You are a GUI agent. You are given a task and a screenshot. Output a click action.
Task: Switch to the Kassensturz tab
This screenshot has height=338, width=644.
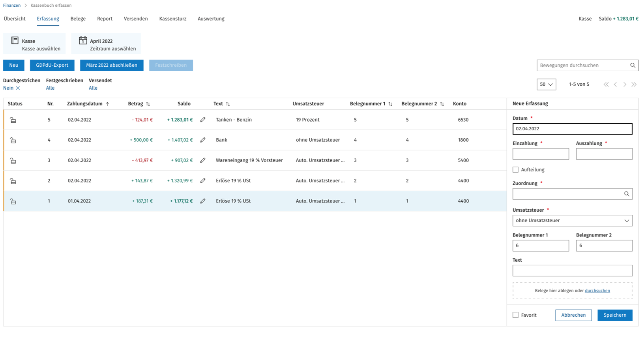(x=172, y=19)
